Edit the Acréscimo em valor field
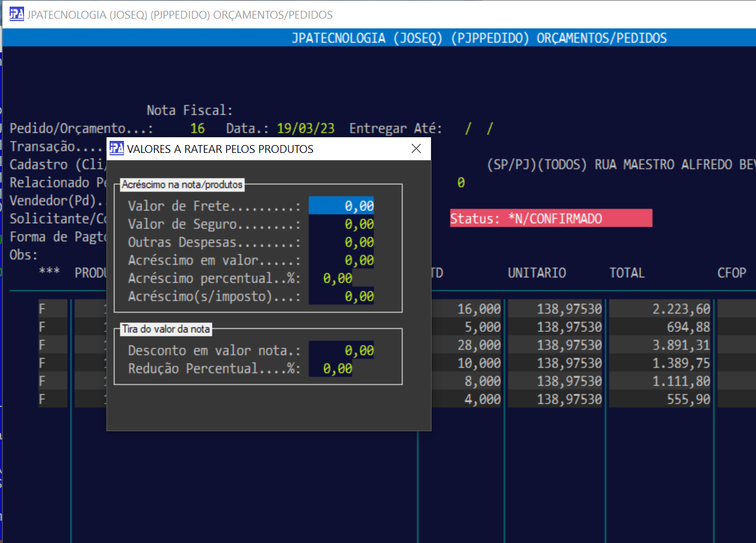 pos(341,261)
